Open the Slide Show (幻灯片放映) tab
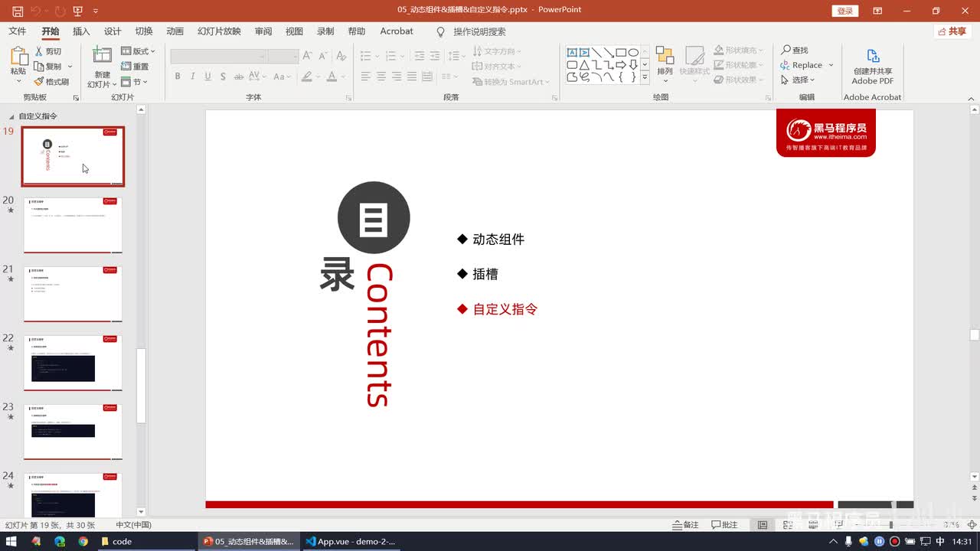 pyautogui.click(x=219, y=31)
